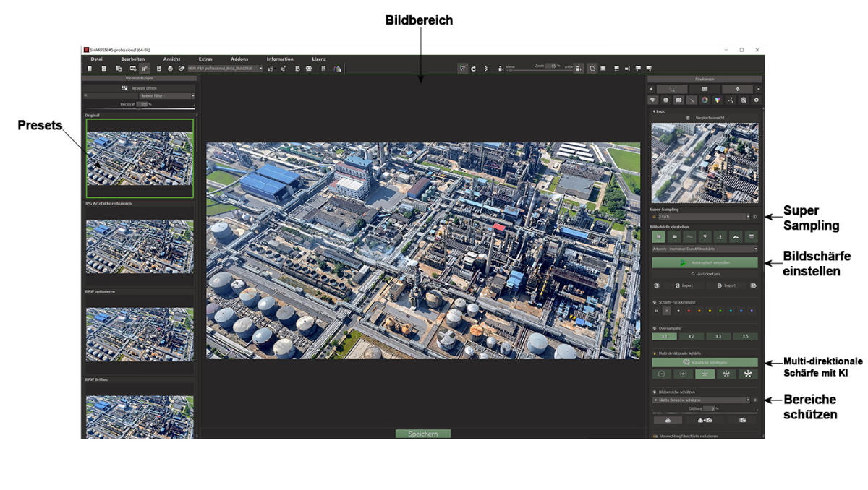Click the color wheel icon in Finalisieren

(x=705, y=100)
